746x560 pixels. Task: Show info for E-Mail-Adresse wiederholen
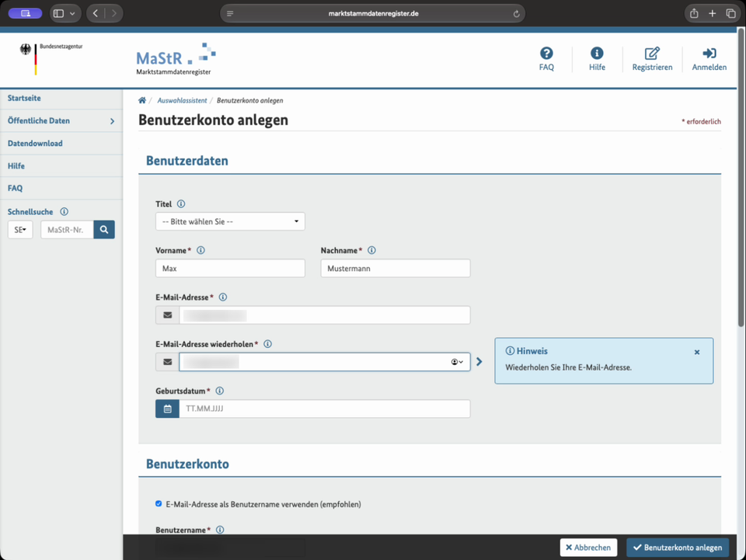[268, 344]
